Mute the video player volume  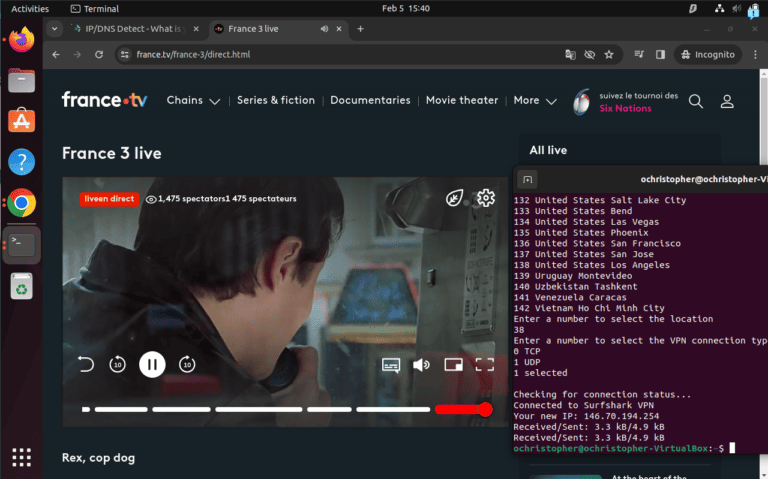pos(422,365)
